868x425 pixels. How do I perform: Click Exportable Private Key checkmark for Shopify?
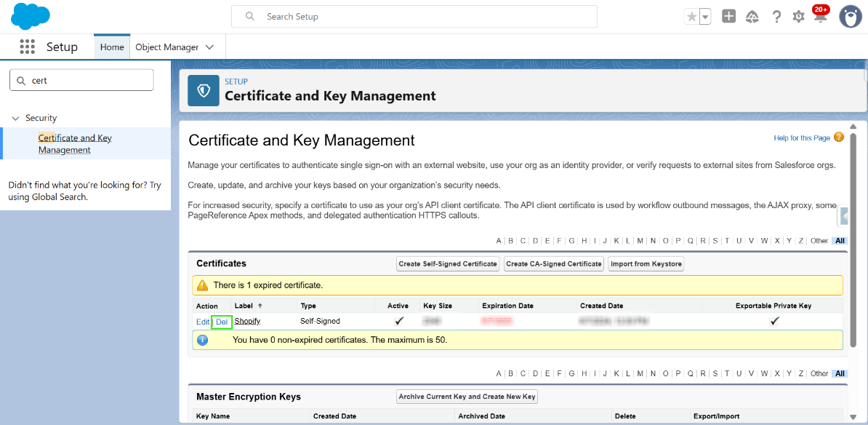[x=774, y=321]
